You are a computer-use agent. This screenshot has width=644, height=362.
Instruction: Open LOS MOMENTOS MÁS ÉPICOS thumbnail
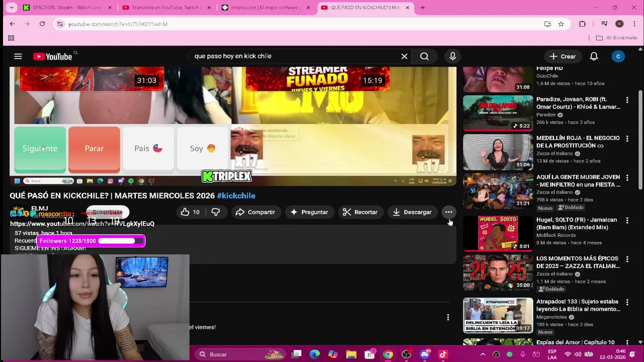498,272
